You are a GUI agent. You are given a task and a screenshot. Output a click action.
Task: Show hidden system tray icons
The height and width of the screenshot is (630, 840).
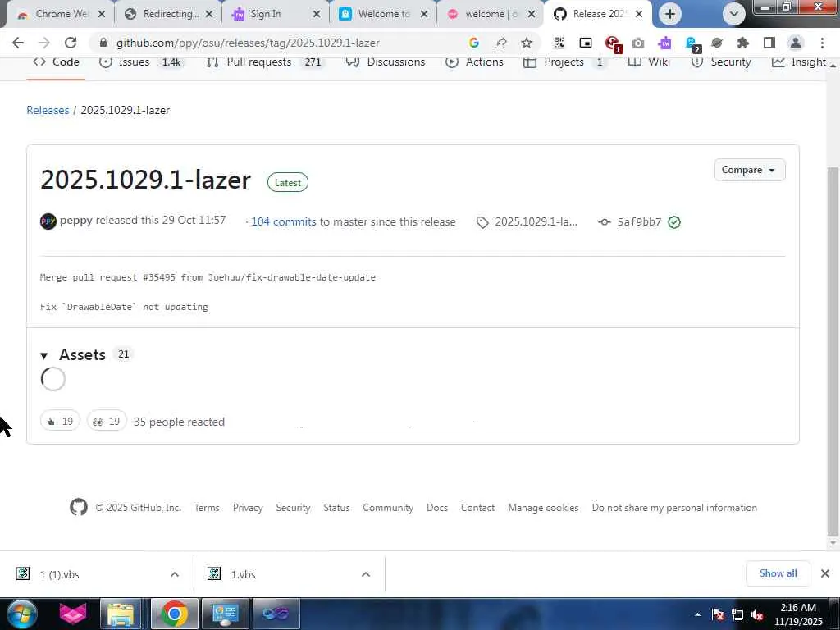click(x=697, y=615)
